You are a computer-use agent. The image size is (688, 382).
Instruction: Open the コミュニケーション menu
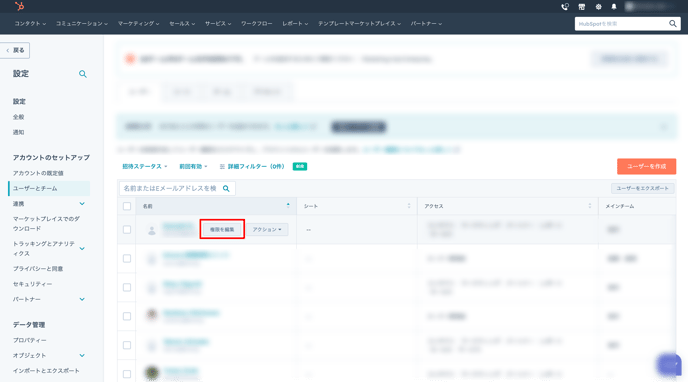[x=82, y=24]
